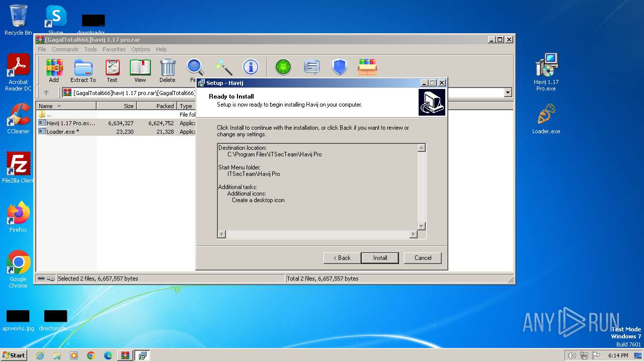Open the Start menu

(14, 355)
